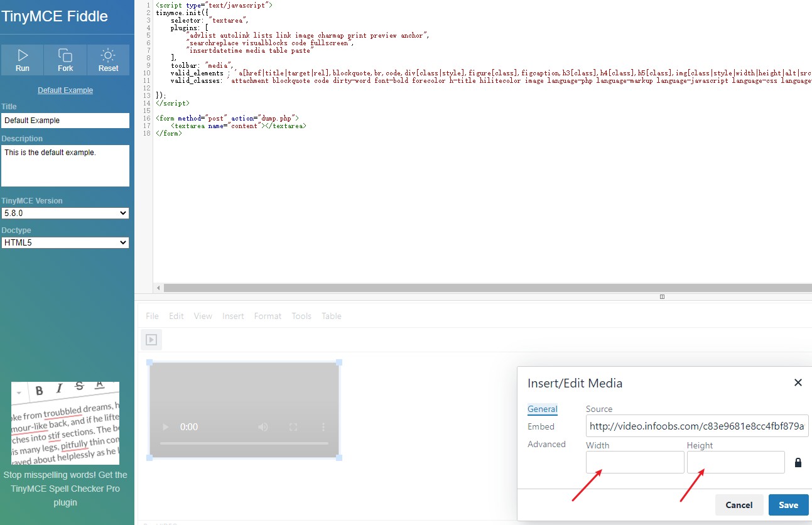This screenshot has height=525, width=812.
Task: Switch to the Advanced tab
Action: 546,444
